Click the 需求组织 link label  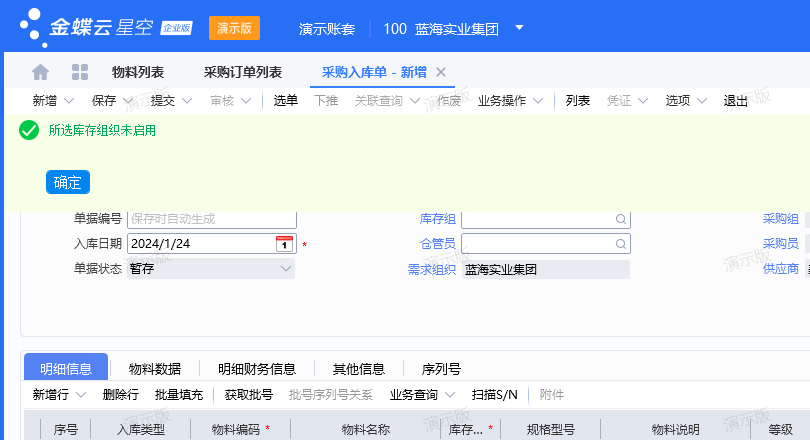[x=431, y=269]
